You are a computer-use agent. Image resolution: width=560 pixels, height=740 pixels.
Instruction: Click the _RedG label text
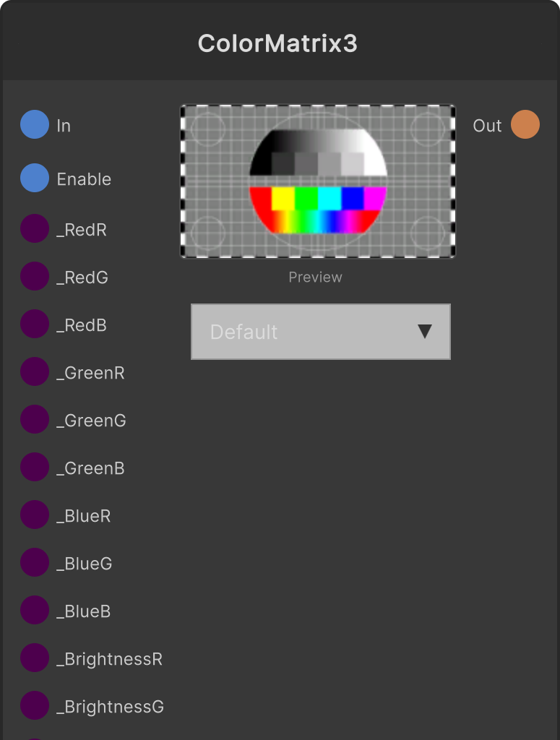click(82, 278)
